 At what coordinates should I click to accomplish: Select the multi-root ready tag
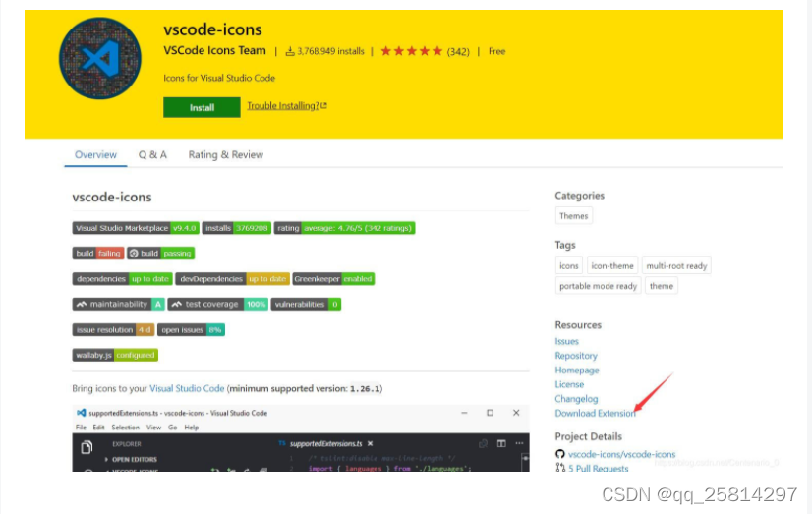tap(676, 265)
